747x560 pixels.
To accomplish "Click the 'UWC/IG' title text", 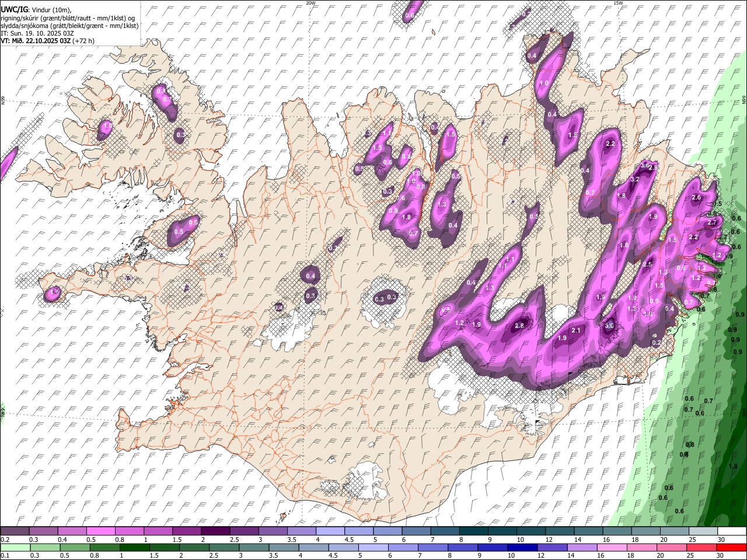I will click(15, 10).
